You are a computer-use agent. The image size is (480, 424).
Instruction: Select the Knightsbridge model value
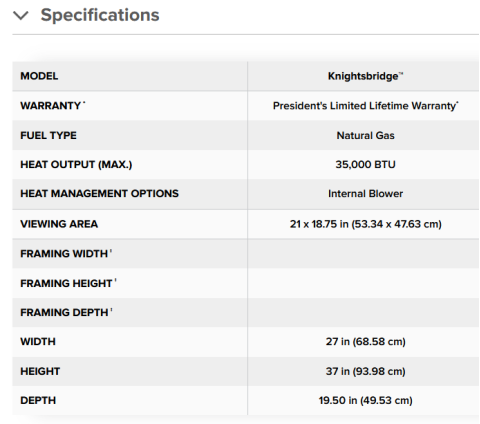click(x=365, y=76)
